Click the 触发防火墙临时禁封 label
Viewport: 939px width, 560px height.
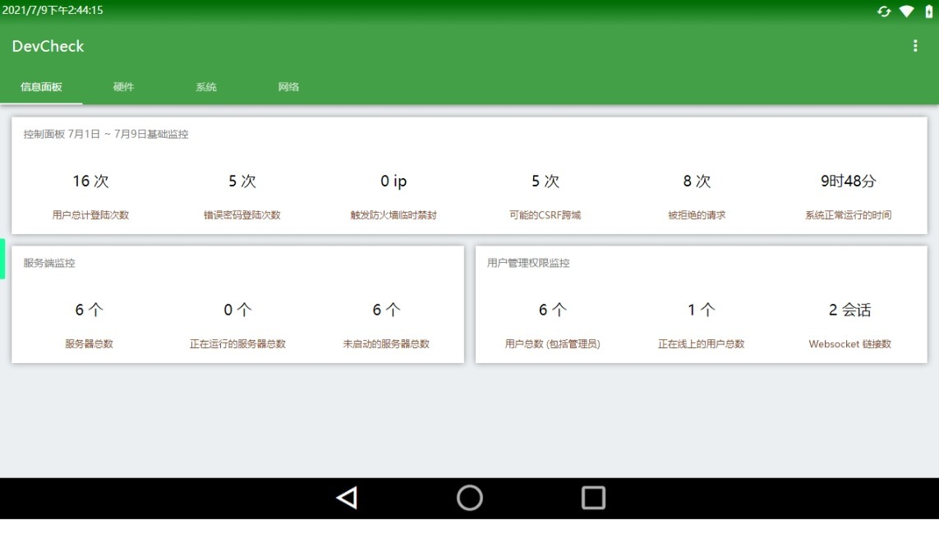tap(394, 215)
